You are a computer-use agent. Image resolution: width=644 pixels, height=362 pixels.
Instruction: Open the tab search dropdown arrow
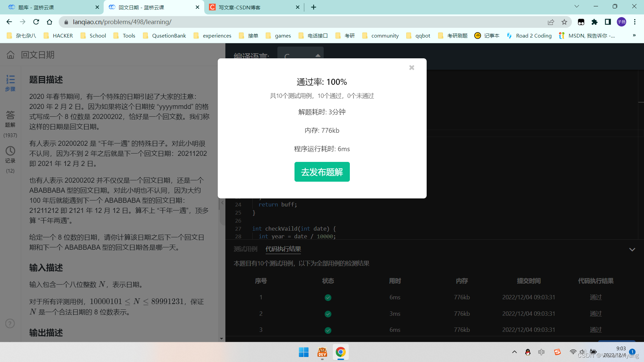pos(577,6)
